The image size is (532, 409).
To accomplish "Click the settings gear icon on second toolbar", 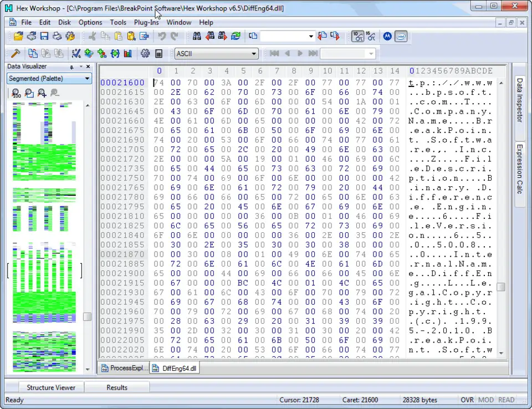I will pyautogui.click(x=145, y=53).
